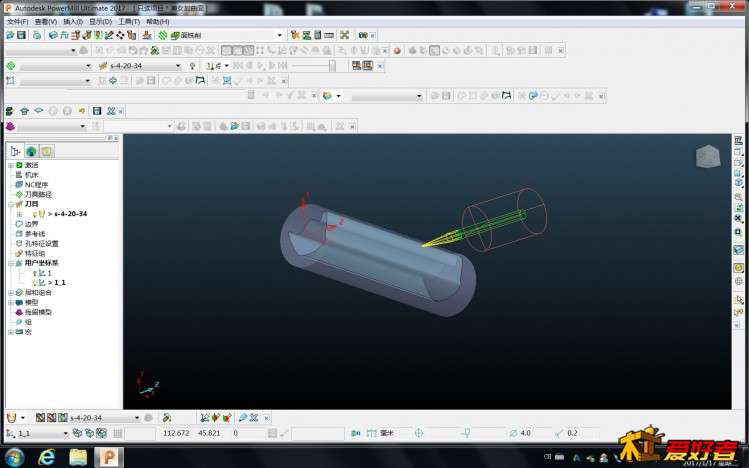
Task: Open the s-4-20-34 tool dropdown in bottom bar
Action: coord(137,418)
